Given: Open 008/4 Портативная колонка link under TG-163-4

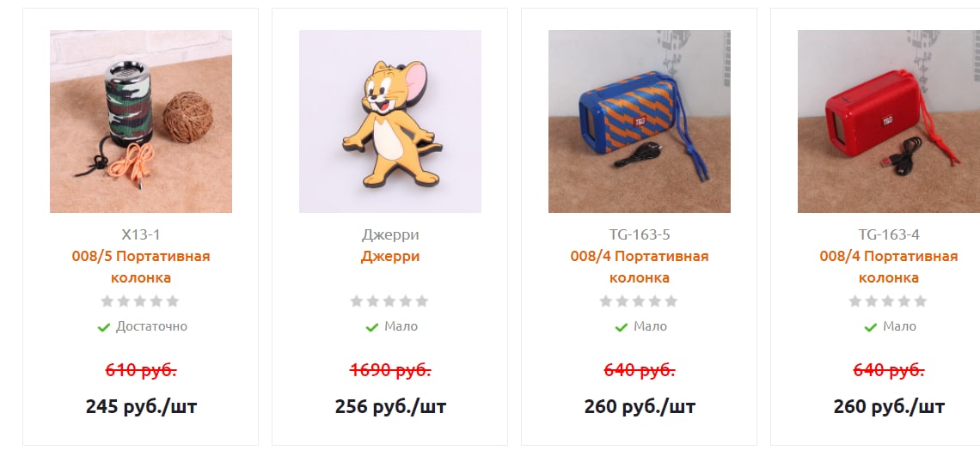Looking at the screenshot, I should click(x=889, y=267).
